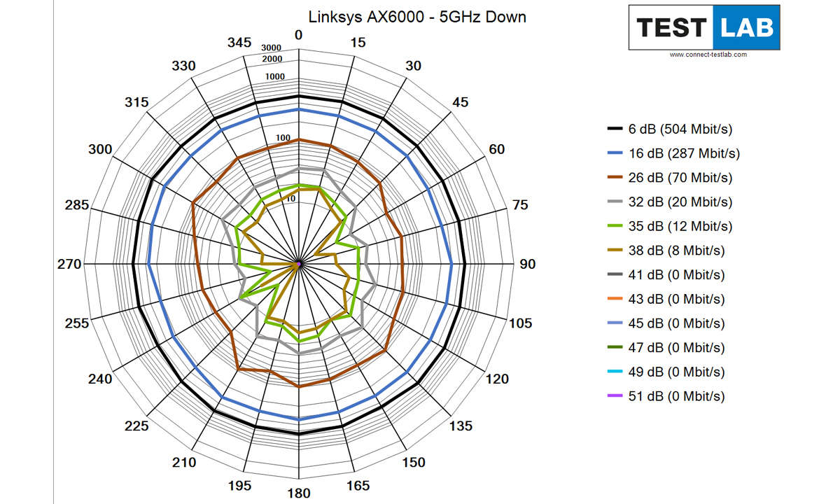
Task: Click the cyan 49 dB legend color line
Action: pyautogui.click(x=615, y=372)
